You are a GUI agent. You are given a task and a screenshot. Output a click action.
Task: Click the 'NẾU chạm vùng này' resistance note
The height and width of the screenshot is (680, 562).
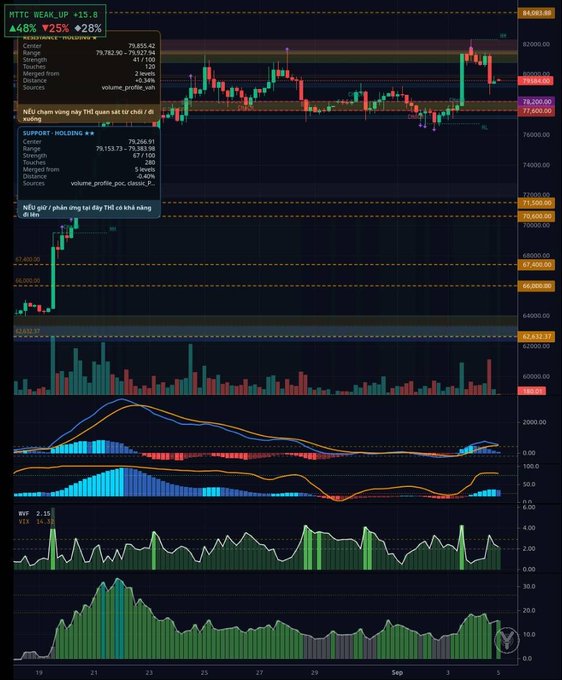88,115
